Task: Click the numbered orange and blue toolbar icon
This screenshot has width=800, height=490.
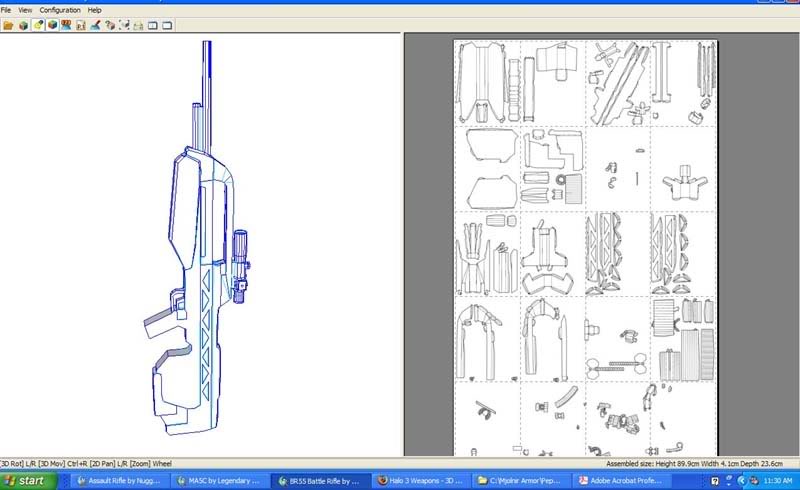Action: click(x=66, y=25)
